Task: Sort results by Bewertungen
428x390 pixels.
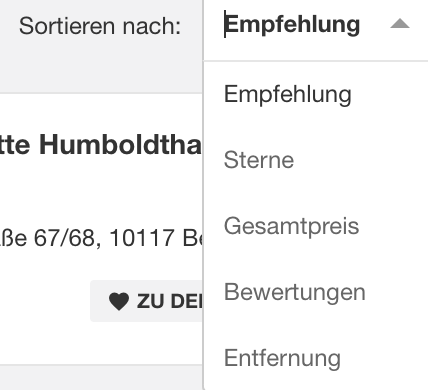Action: (295, 292)
